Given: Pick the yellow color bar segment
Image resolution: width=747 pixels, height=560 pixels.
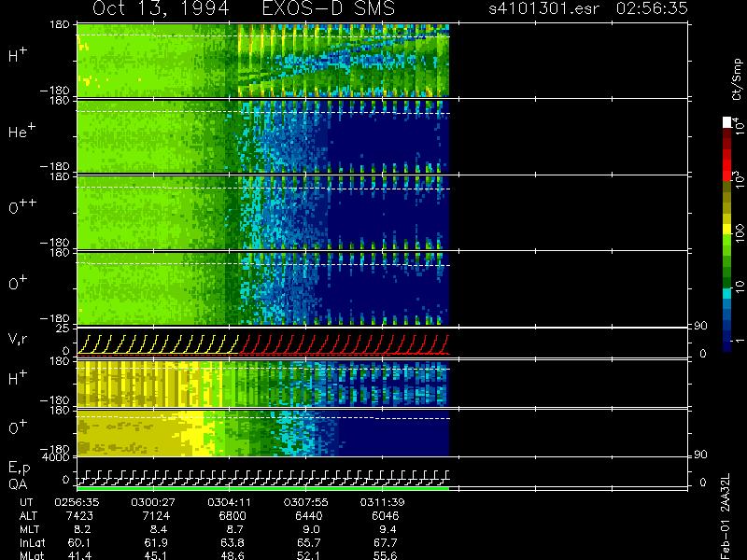Looking at the screenshot, I should click(x=727, y=229).
